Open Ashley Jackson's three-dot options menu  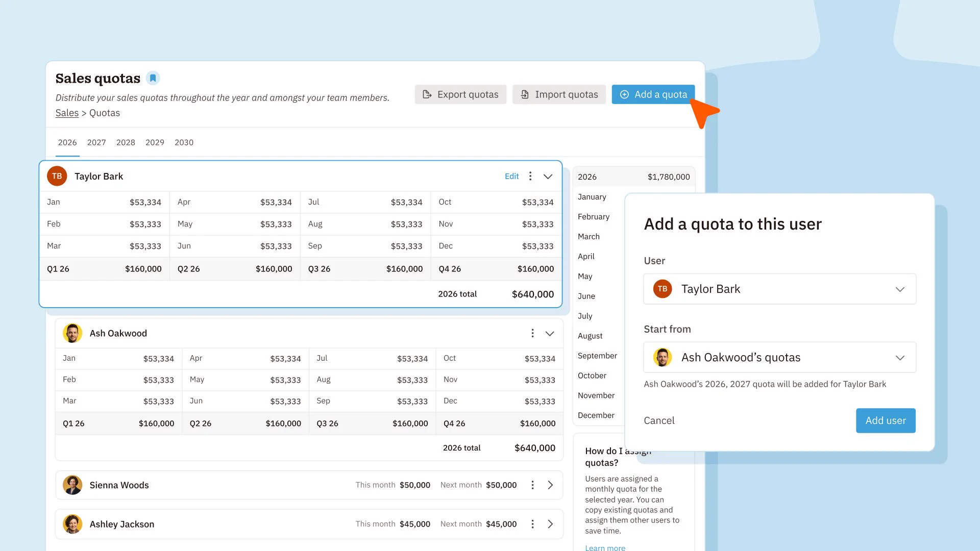tap(532, 524)
